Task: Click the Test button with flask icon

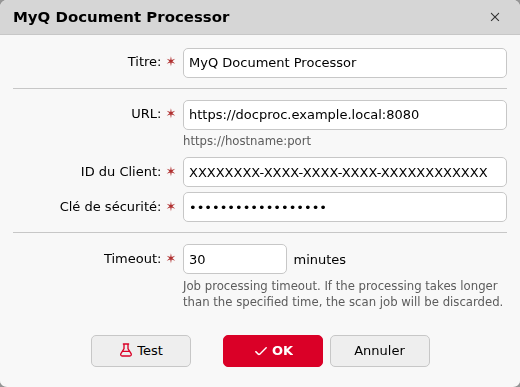Action: 141,351
